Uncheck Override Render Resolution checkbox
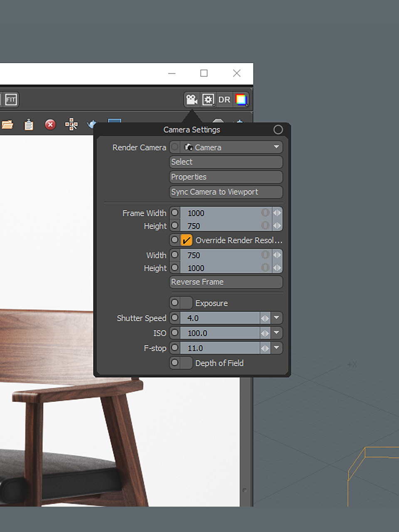 point(187,240)
